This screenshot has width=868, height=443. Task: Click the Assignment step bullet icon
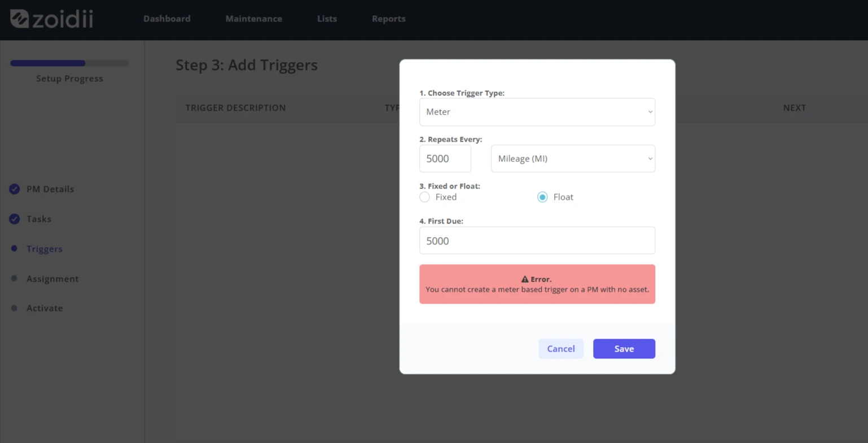pyautogui.click(x=14, y=278)
